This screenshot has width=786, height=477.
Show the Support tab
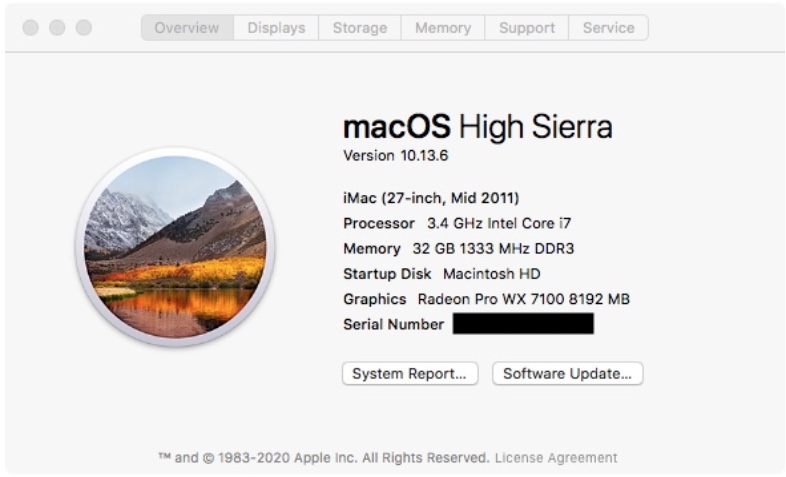pyautogui.click(x=526, y=28)
